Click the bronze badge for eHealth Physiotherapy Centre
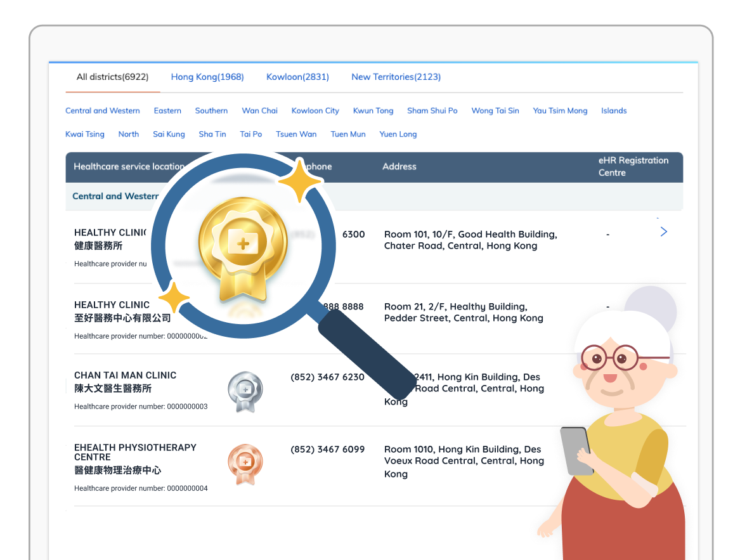 [x=245, y=464]
